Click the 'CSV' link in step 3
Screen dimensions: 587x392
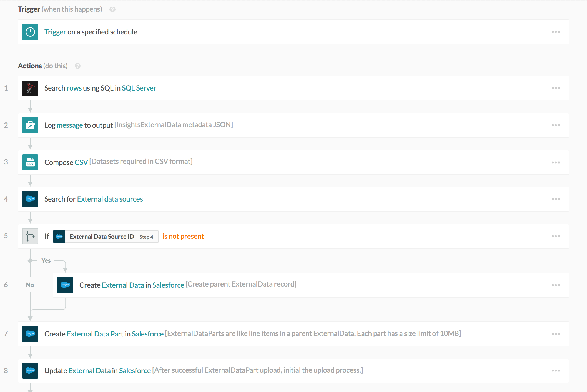coord(81,162)
